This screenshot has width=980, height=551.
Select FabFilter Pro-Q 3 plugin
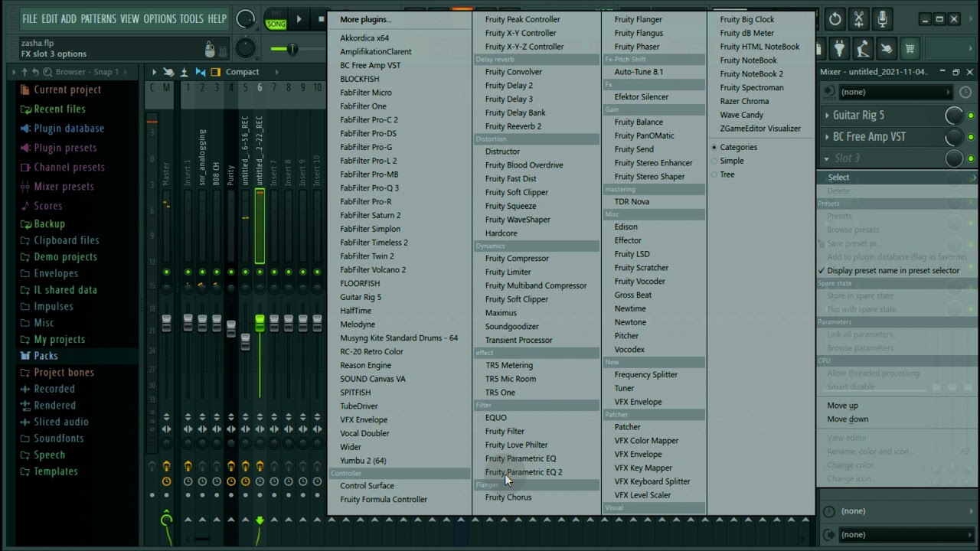pos(369,188)
